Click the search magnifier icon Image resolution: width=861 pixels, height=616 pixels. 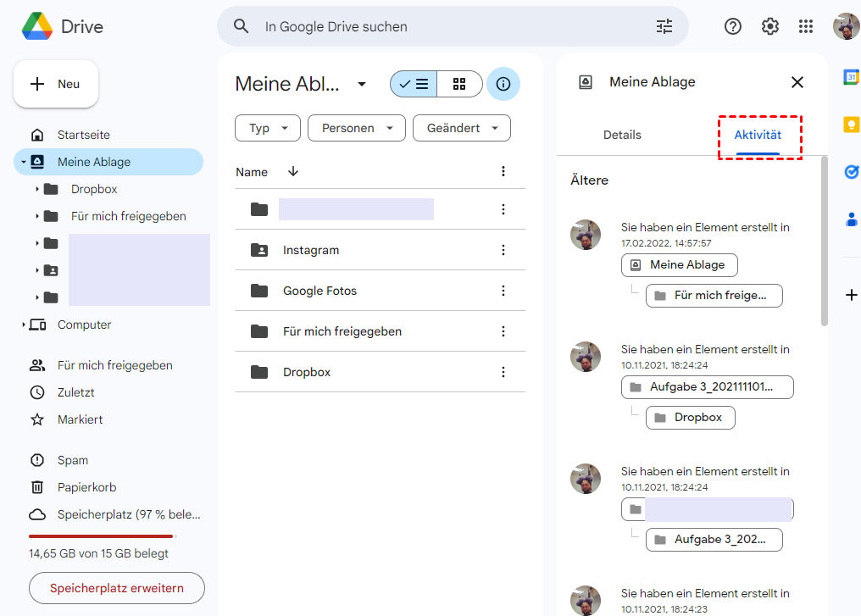click(241, 26)
